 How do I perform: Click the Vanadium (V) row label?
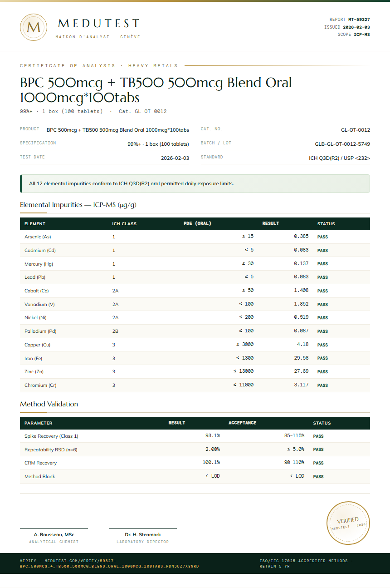tap(39, 304)
